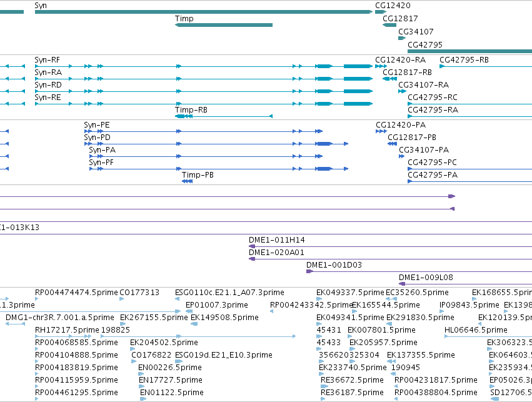Click EST EK149508.5prime label
Viewport: 532px width, 402px height.
pyautogui.click(x=224, y=318)
